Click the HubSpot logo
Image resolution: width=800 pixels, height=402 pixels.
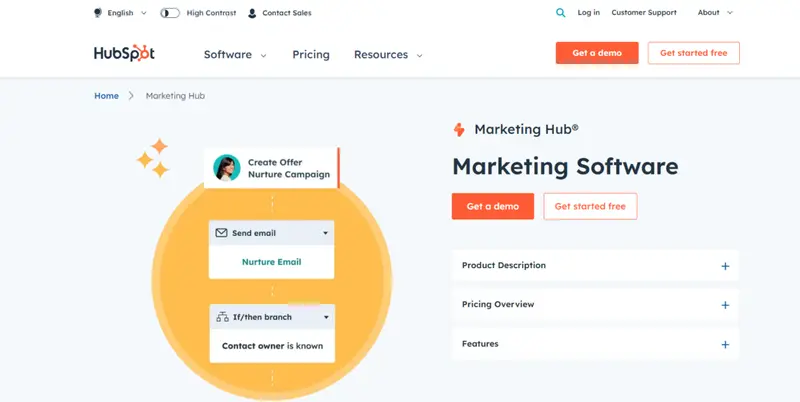pos(124,53)
